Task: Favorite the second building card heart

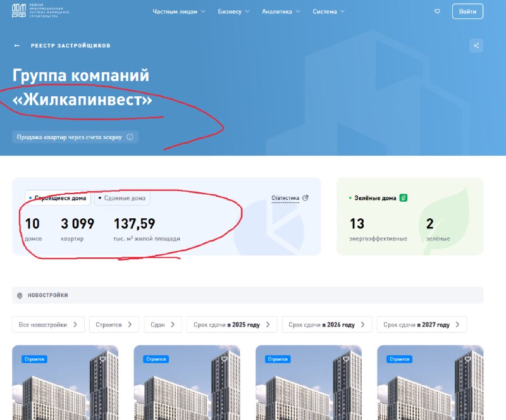Action: pyautogui.click(x=225, y=359)
